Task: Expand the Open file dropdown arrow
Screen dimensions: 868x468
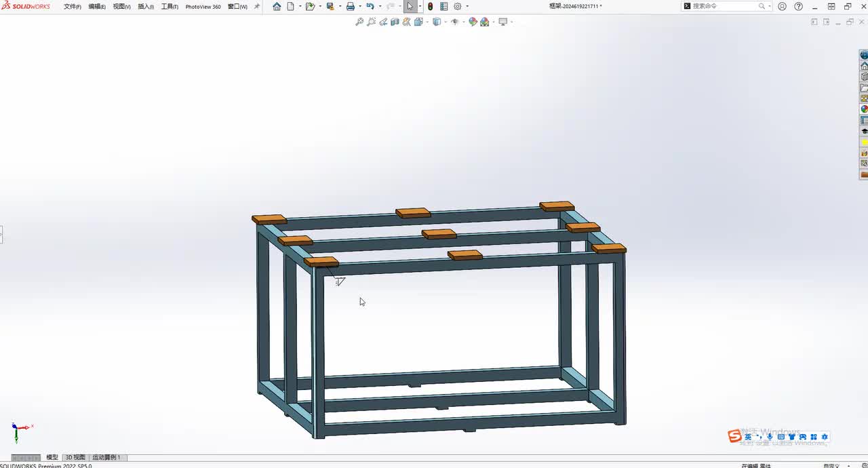Action: coord(319,6)
